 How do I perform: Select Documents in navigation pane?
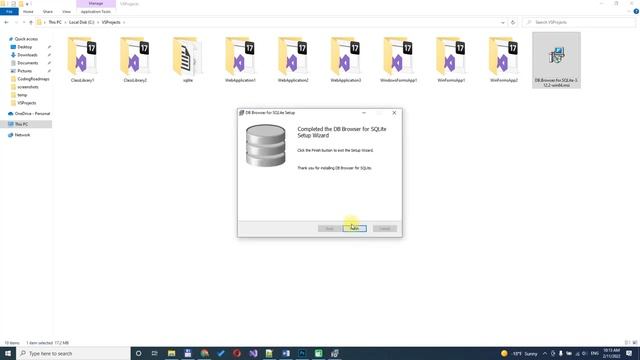[x=28, y=63]
